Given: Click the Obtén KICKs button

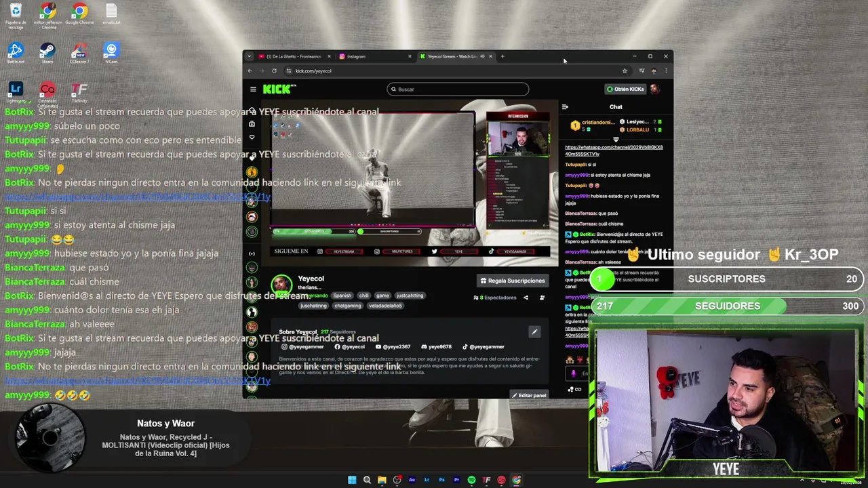Looking at the screenshot, I should [x=625, y=89].
